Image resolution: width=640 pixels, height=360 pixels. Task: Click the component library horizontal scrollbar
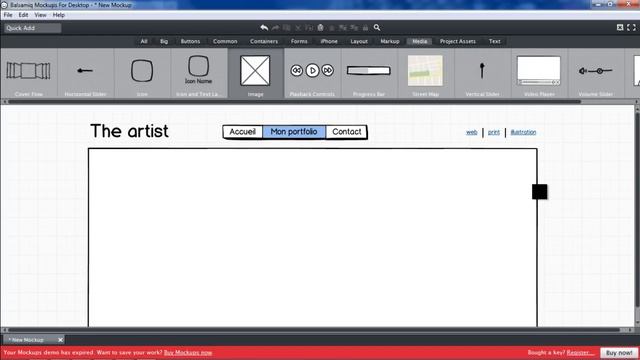click(294, 102)
